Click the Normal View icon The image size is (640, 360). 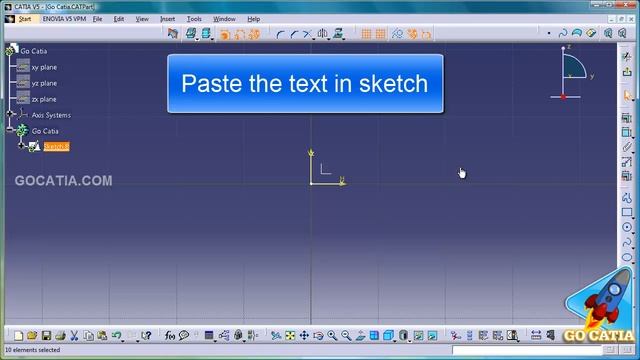pyautogui.click(x=360, y=336)
